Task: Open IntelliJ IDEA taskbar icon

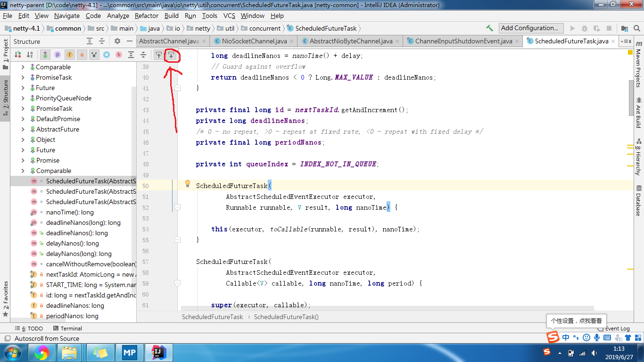Action: [158, 352]
